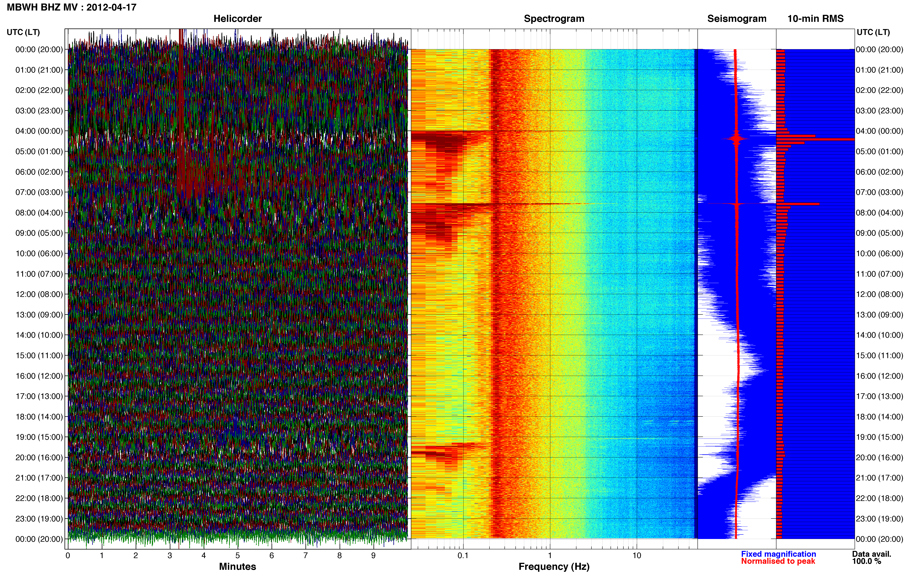Click helicorder-side time label '18:00 (14:00)'
This screenshot has width=924, height=578.
tap(39, 417)
